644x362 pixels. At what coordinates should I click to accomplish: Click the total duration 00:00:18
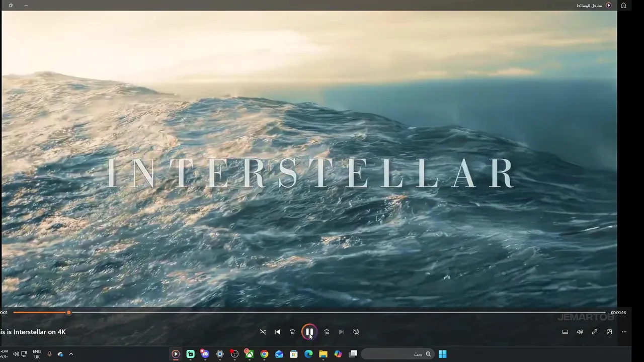click(x=618, y=313)
